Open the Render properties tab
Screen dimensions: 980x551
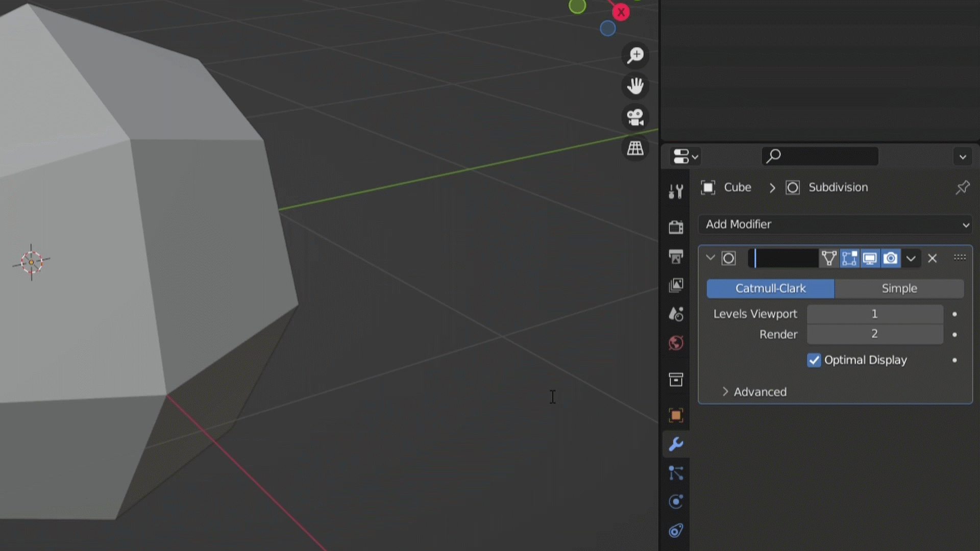676,227
